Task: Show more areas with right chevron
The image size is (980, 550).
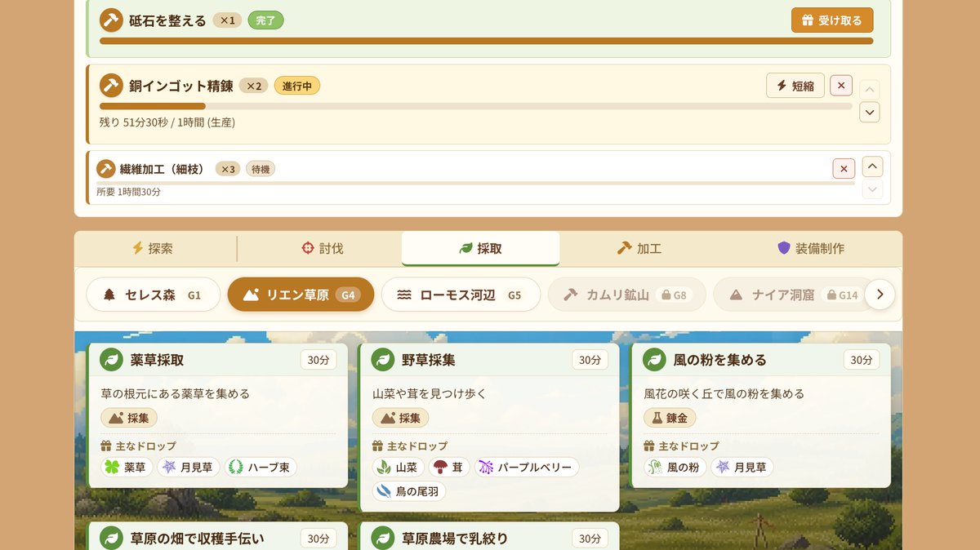Action: (880, 295)
